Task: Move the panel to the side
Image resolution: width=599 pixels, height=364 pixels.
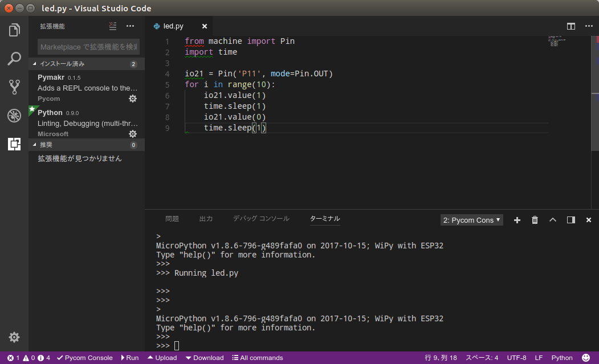Action: pyautogui.click(x=571, y=220)
